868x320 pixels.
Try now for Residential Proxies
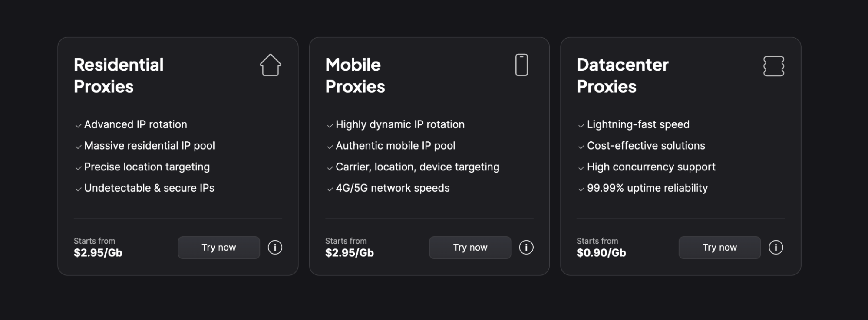(219, 248)
